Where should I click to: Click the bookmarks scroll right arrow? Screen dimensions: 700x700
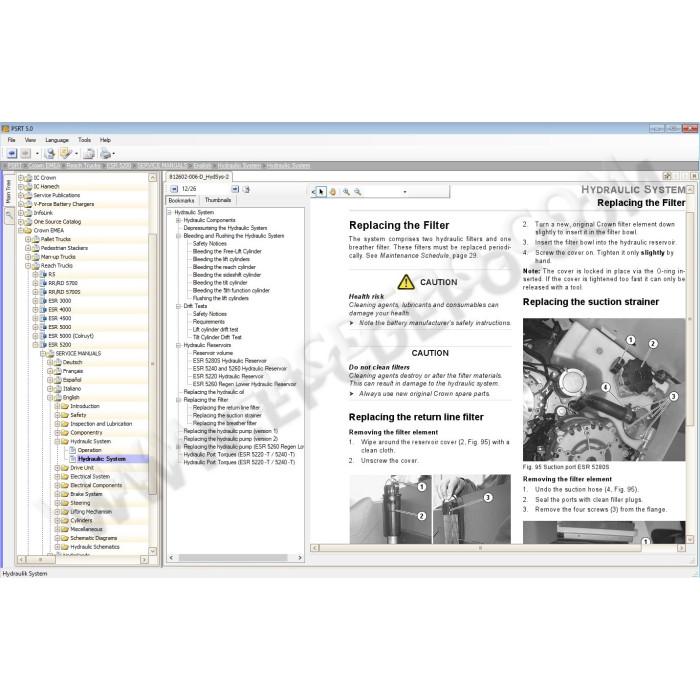300,558
